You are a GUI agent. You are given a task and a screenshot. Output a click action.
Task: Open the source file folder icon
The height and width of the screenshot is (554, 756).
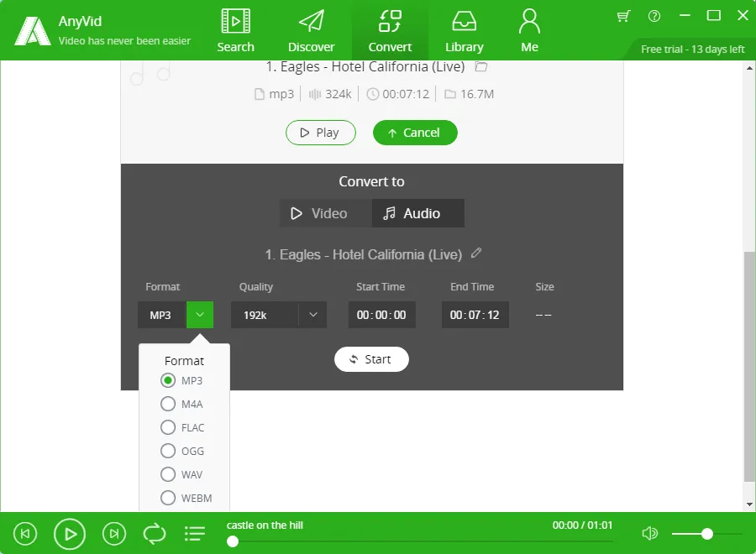click(x=480, y=66)
